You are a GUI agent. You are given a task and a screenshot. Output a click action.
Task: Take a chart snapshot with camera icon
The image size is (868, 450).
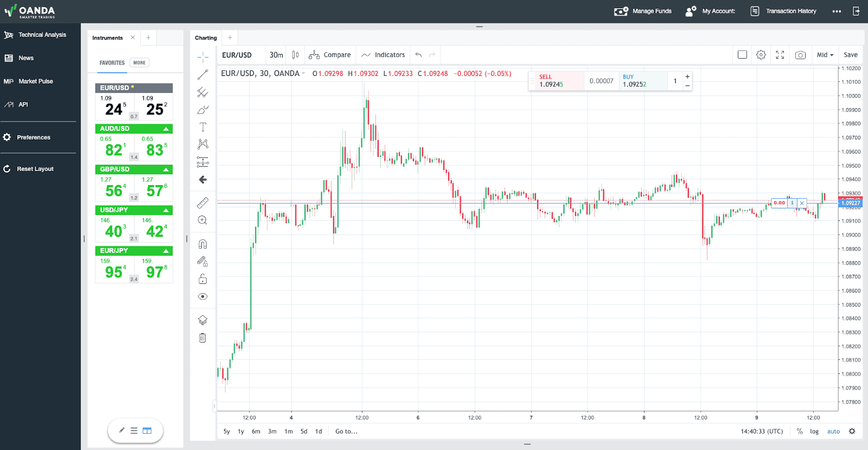pos(800,55)
